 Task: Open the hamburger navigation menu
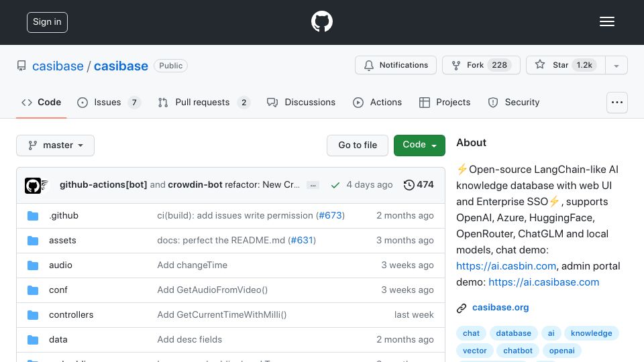pyautogui.click(x=606, y=21)
